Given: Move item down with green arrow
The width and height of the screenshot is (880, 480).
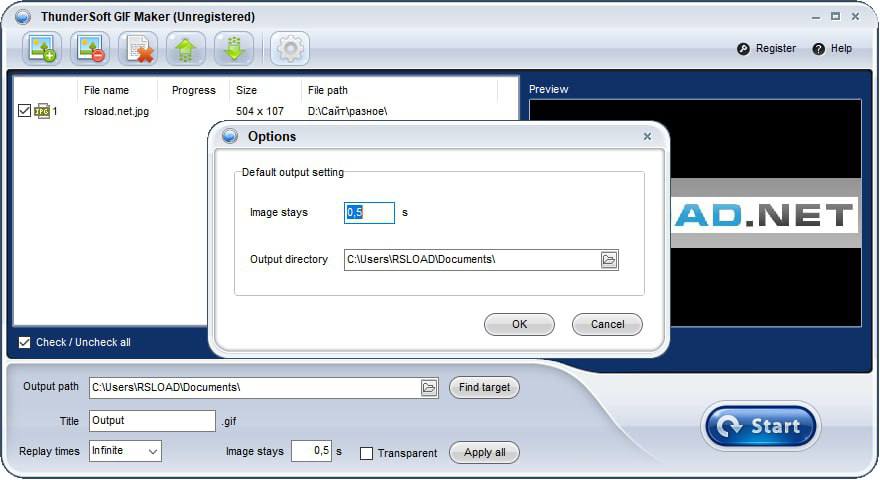Looking at the screenshot, I should [x=233, y=48].
